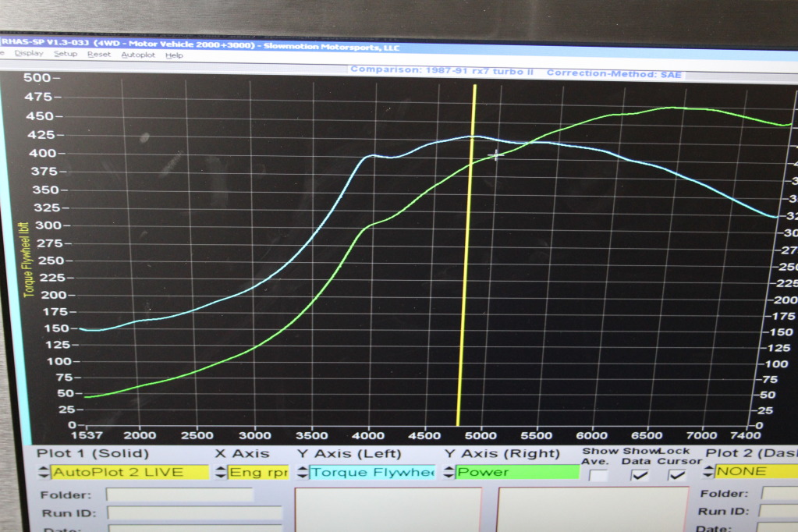The height and width of the screenshot is (532, 798).
Task: Click the Plot 2 Run ID field
Action: [x=778, y=511]
